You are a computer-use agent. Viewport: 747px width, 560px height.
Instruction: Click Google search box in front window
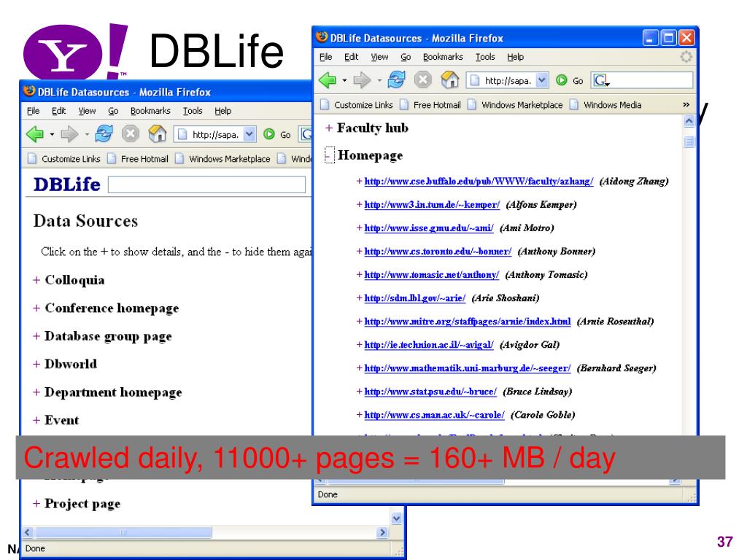[x=641, y=80]
